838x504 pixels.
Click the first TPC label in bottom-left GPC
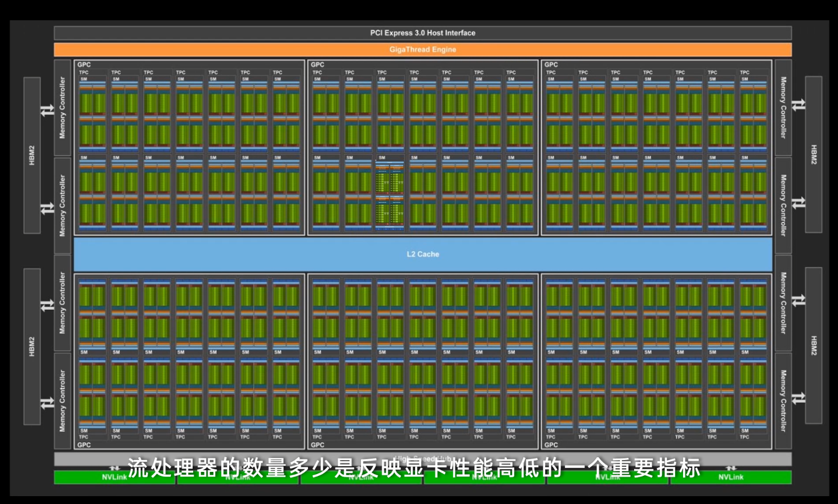click(84, 437)
